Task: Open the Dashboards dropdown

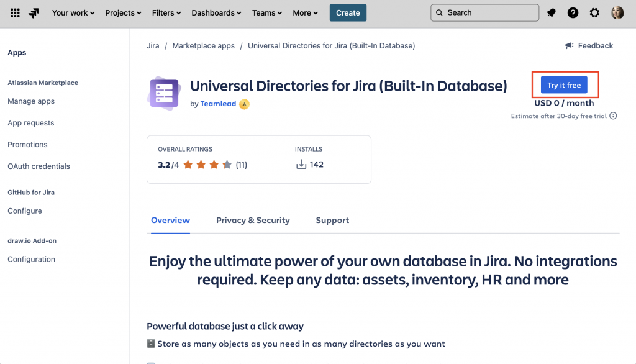Action: (216, 13)
